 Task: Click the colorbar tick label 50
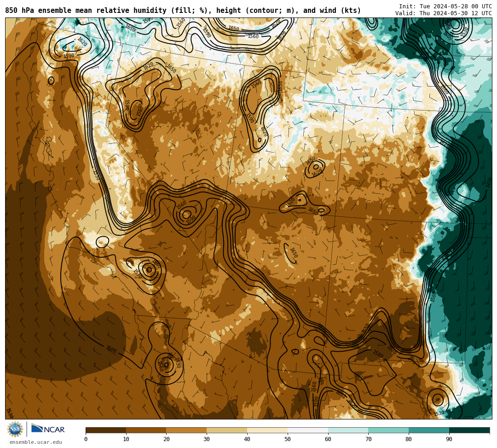coord(288,439)
